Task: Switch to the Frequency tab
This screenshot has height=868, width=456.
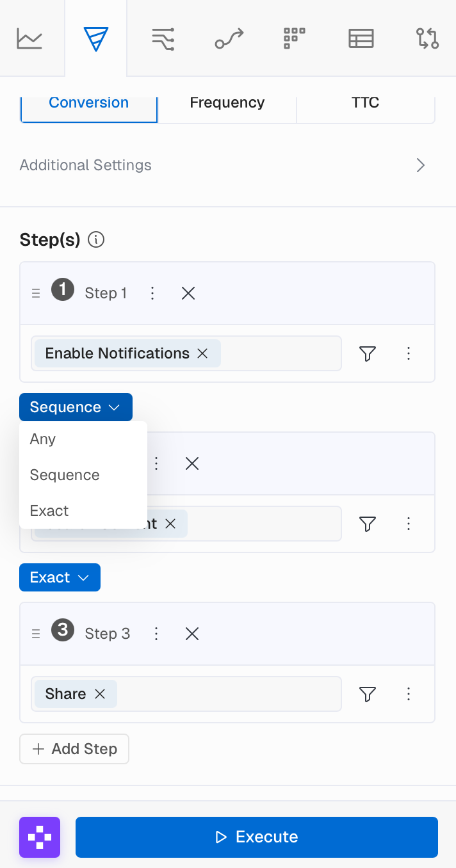Action: coord(227,104)
